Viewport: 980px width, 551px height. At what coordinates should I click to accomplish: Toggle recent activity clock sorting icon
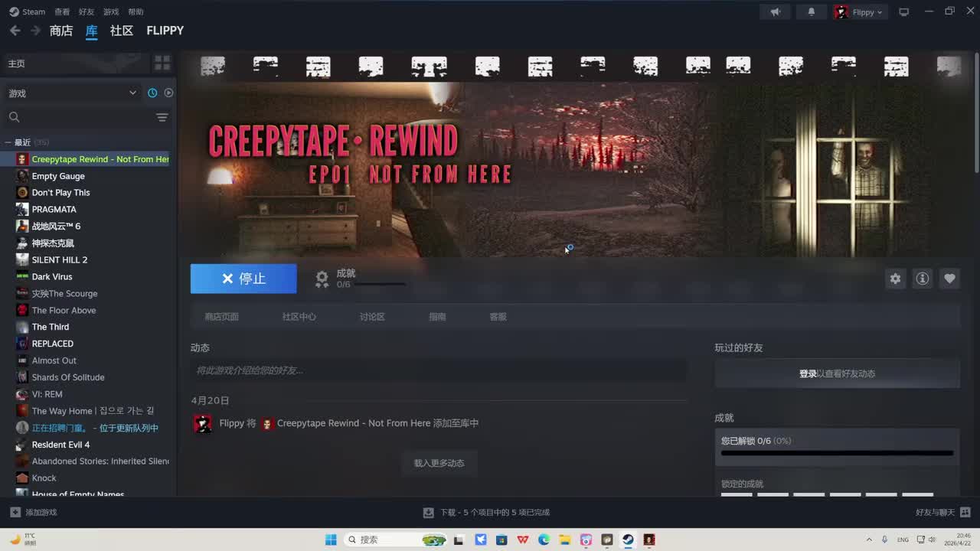152,93
